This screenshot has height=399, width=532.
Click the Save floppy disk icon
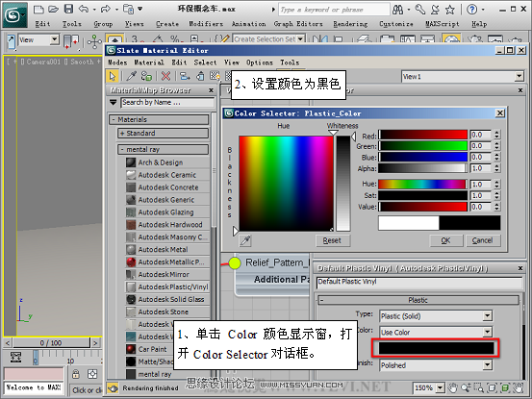pos(69,10)
